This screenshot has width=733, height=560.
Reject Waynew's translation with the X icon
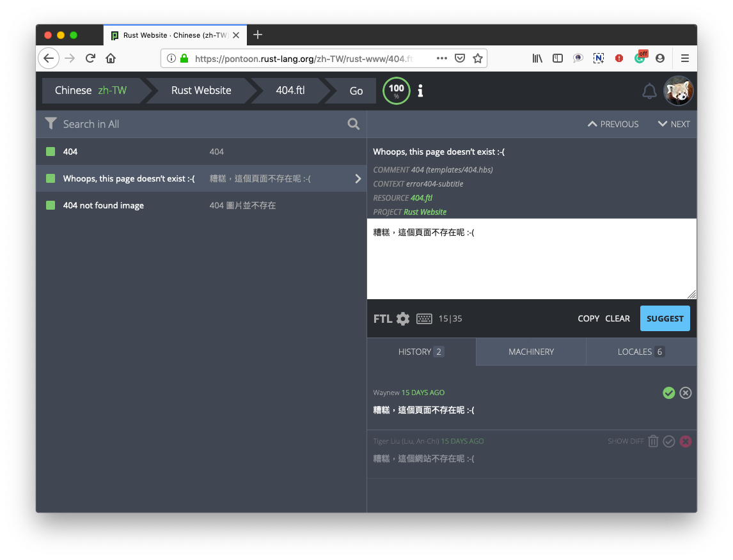686,393
